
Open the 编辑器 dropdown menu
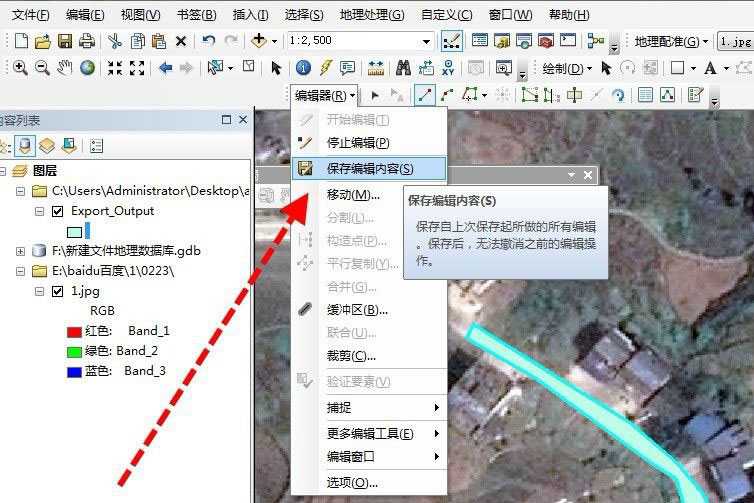click(x=324, y=96)
